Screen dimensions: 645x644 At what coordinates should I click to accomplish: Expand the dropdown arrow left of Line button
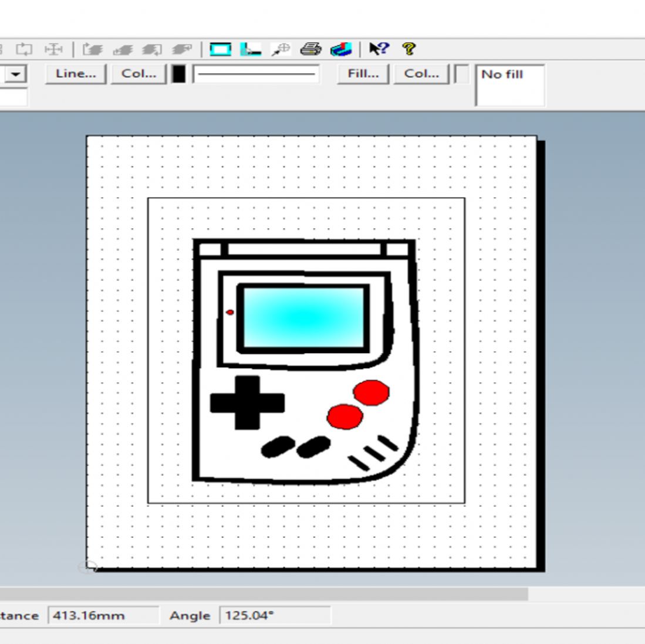coord(16,74)
